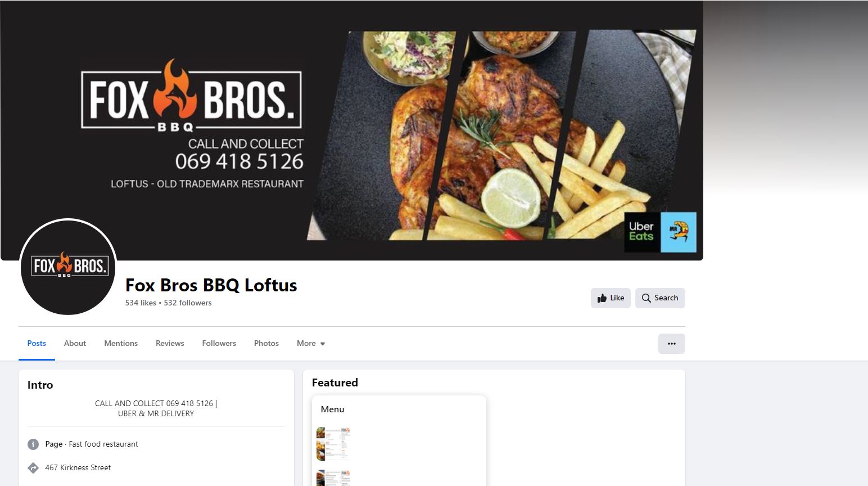The image size is (868, 486).
Task: Switch to the About tab
Action: [x=75, y=343]
